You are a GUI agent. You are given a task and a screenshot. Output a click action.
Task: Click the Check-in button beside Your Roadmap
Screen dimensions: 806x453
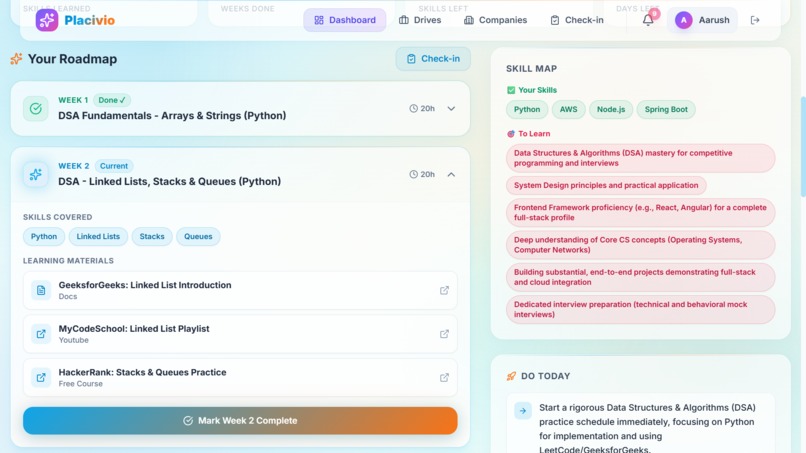[433, 59]
